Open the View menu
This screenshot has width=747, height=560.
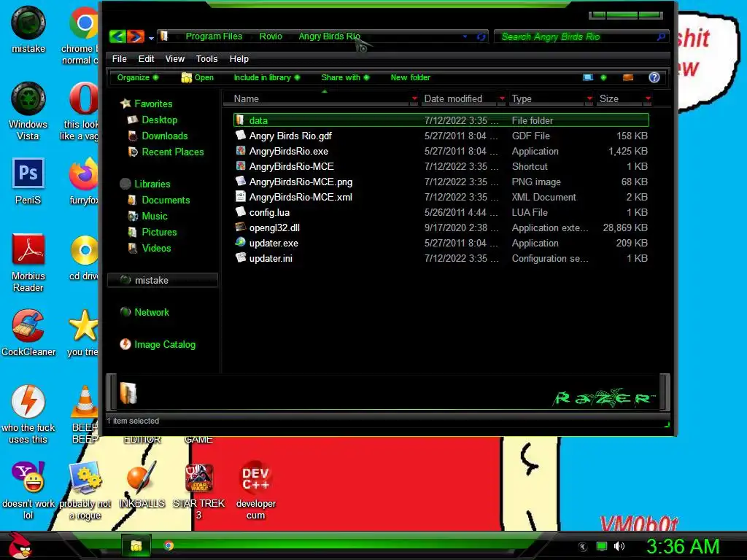click(x=175, y=58)
